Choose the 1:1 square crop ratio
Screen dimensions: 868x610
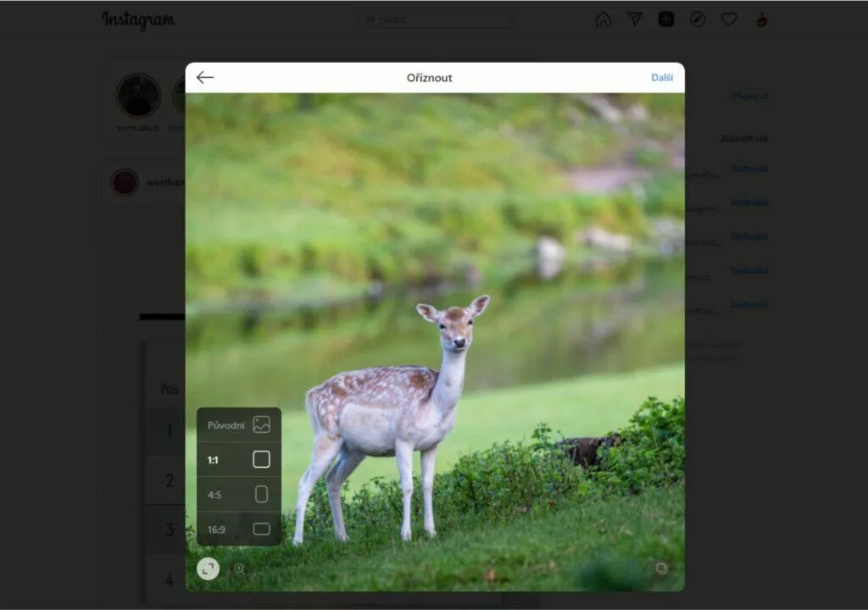point(238,459)
